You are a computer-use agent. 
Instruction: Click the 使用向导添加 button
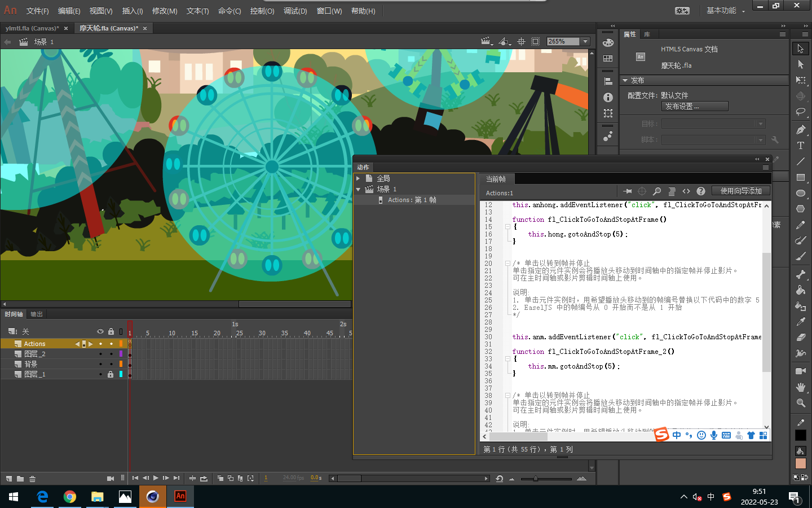[x=740, y=191]
